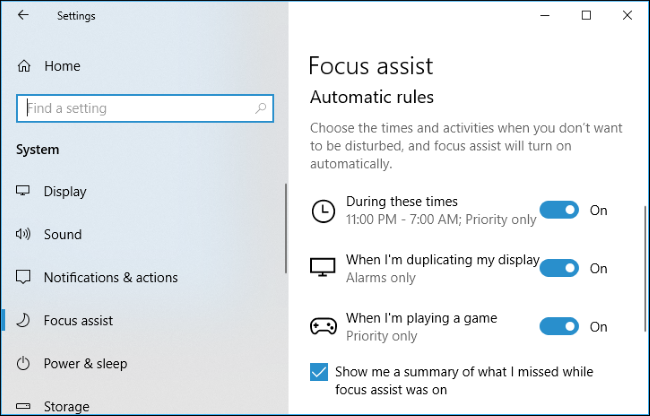Open the Storage settings page
Viewport: 650px width, 416px height.
click(x=64, y=405)
